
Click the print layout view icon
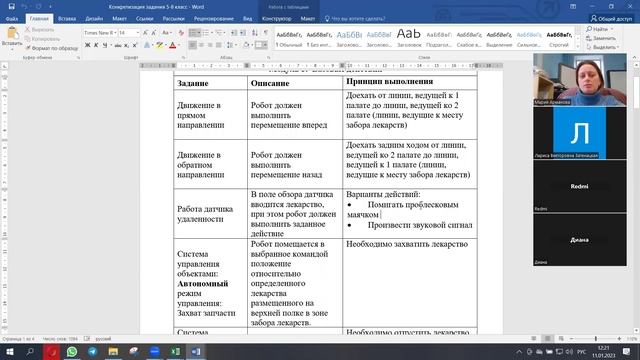click(x=548, y=338)
